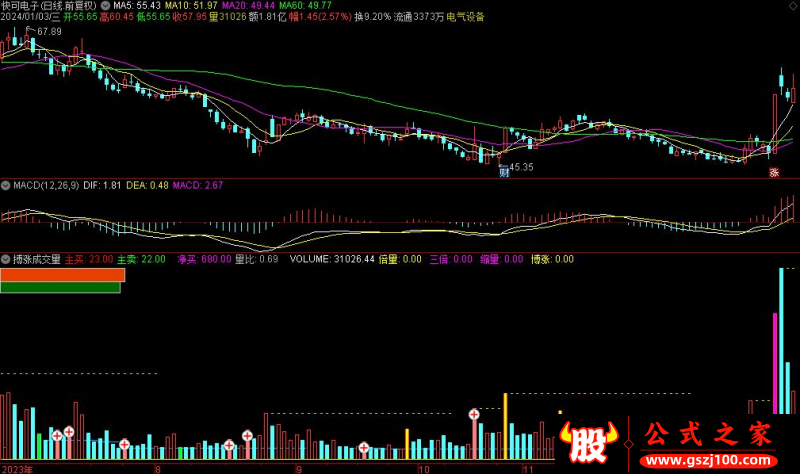The image size is (800, 474).
Task: Click the 主卖: 22.00 value
Action: tap(141, 259)
